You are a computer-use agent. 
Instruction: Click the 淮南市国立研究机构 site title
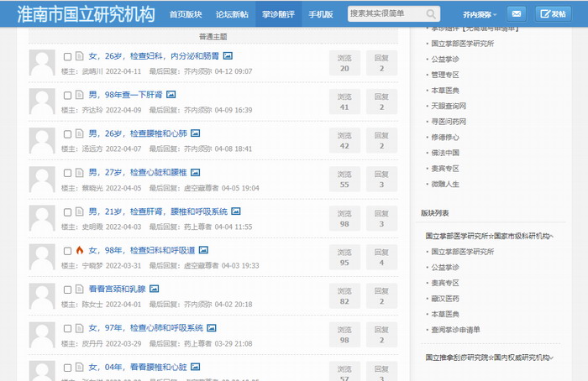[x=86, y=14]
